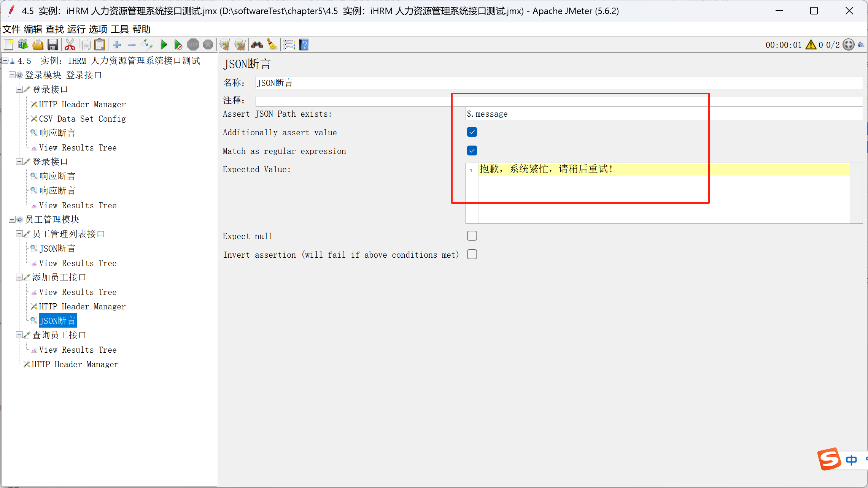Disable Match as regular expression
This screenshot has width=868, height=488.
(x=472, y=151)
